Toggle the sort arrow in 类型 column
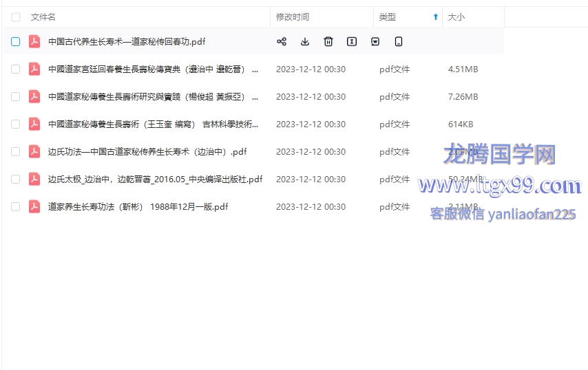This screenshot has height=370, width=588. [x=435, y=17]
